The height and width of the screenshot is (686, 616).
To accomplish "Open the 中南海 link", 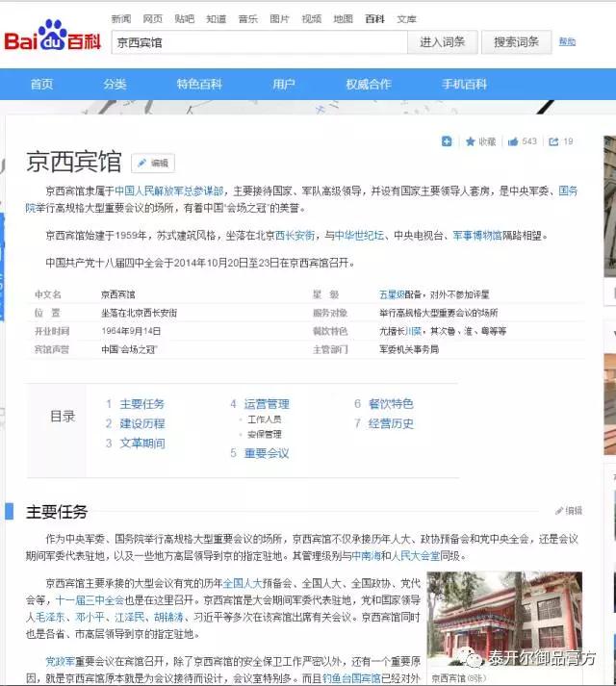I will pos(367,556).
